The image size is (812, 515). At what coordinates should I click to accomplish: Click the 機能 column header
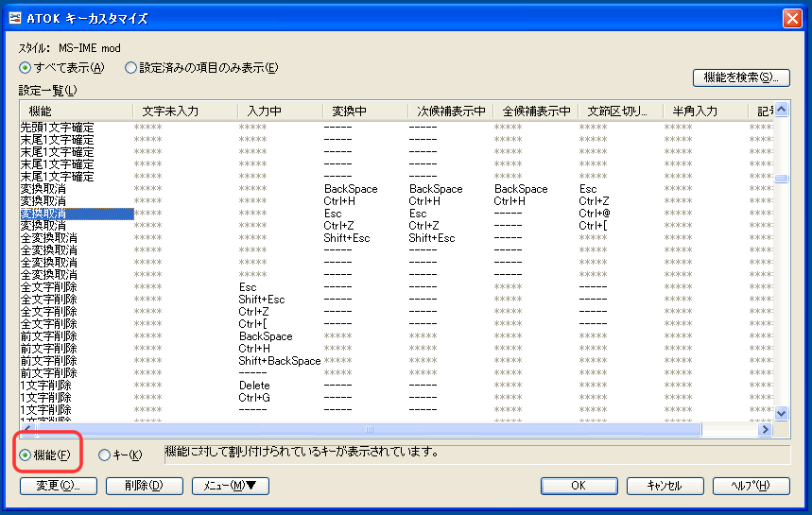[77, 112]
